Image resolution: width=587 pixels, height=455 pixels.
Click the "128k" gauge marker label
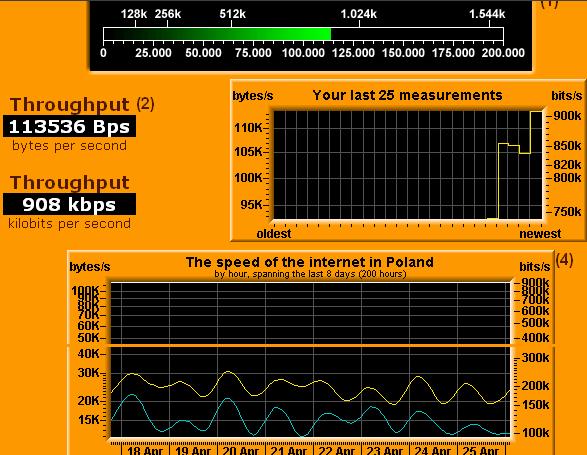pos(134,14)
